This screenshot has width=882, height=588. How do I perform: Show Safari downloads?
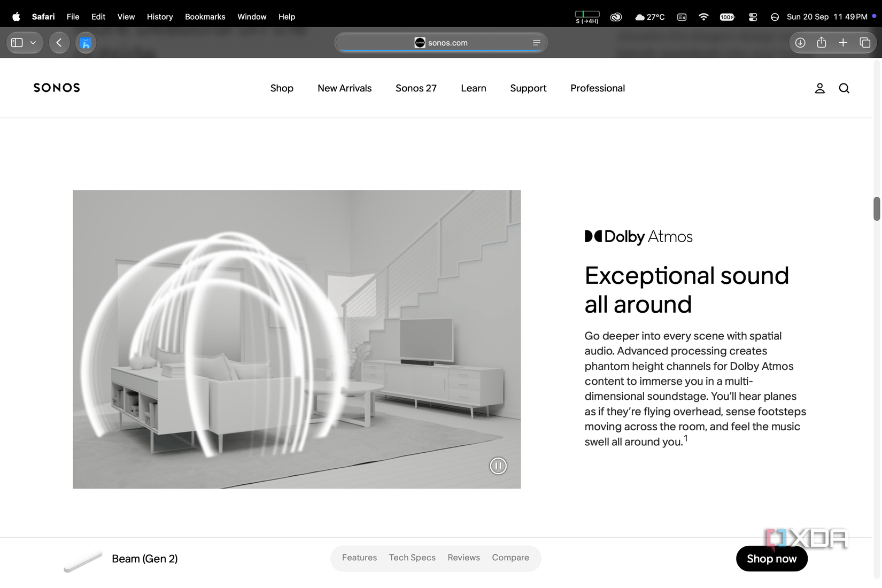800,43
